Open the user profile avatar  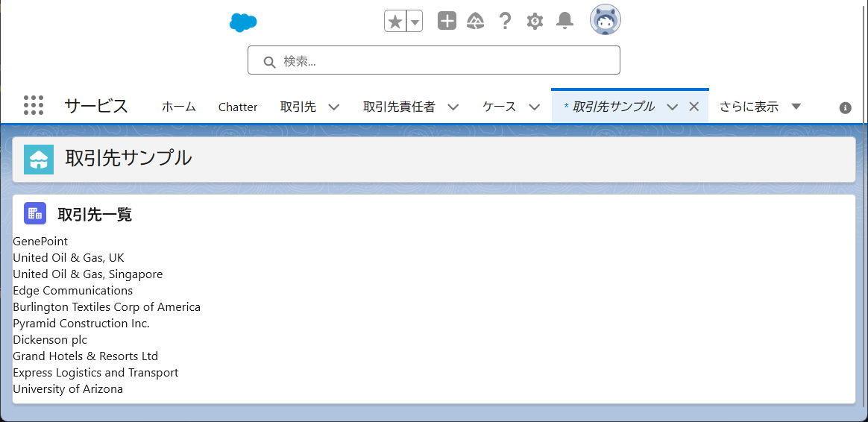605,20
